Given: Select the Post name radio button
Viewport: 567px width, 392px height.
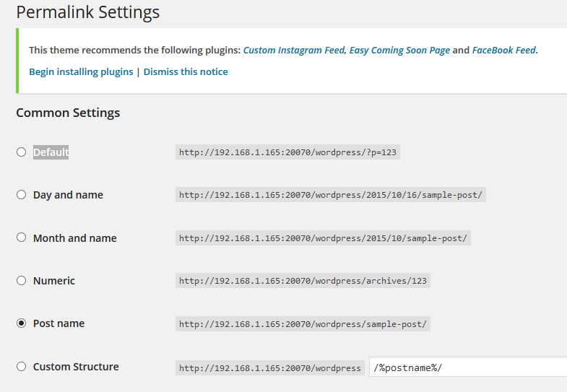Looking at the screenshot, I should (x=22, y=323).
